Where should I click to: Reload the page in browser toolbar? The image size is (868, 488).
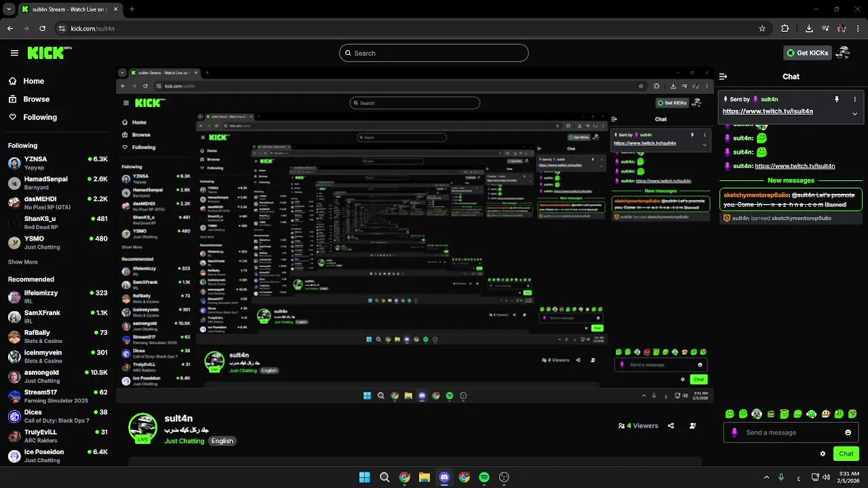pyautogui.click(x=43, y=28)
